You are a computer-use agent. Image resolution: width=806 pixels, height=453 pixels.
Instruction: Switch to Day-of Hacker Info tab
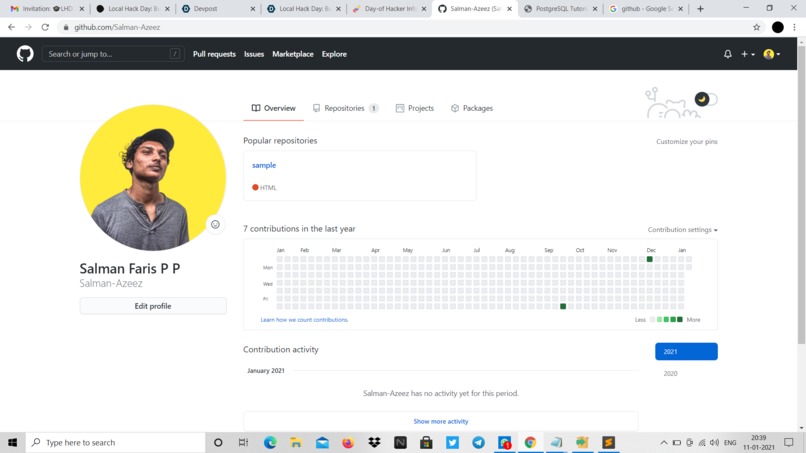point(390,9)
